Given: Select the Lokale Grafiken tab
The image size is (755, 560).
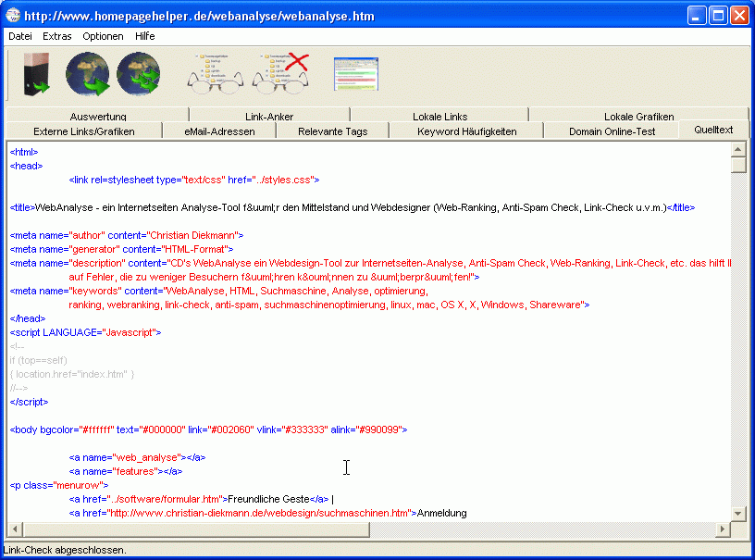Looking at the screenshot, I should (x=638, y=117).
